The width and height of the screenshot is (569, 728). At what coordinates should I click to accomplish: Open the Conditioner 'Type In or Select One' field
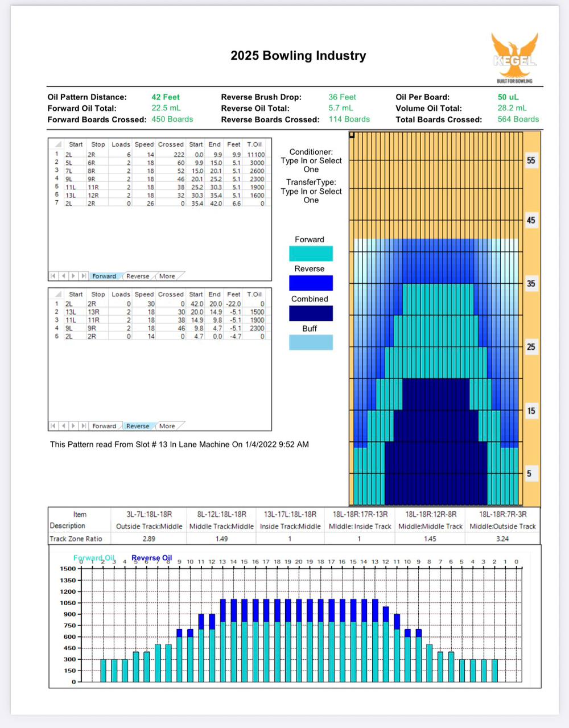click(x=311, y=165)
